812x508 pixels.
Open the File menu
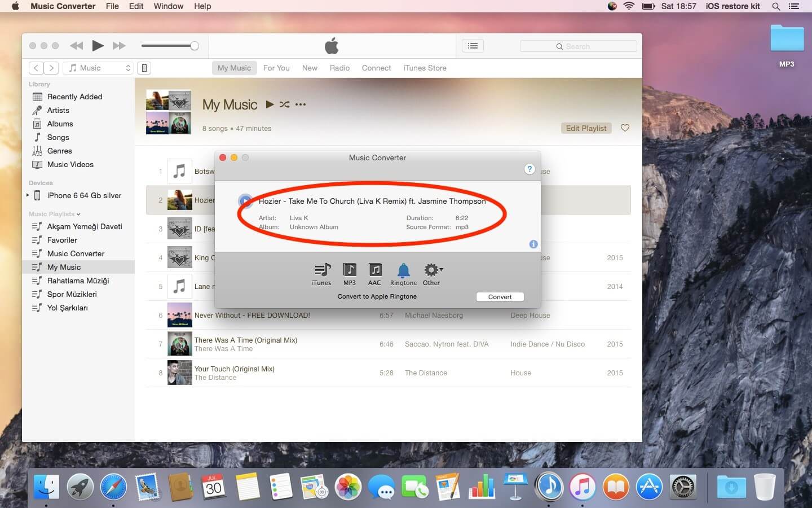click(x=112, y=6)
